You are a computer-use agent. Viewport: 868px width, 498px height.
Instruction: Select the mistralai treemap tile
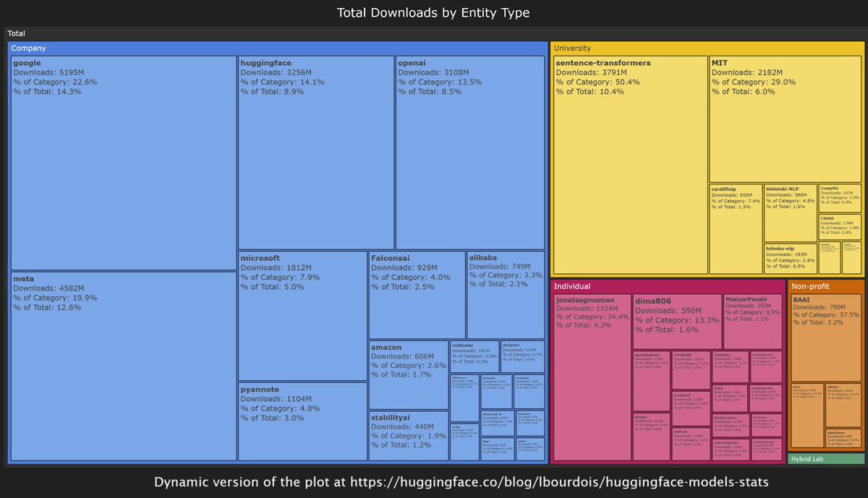tap(475, 357)
